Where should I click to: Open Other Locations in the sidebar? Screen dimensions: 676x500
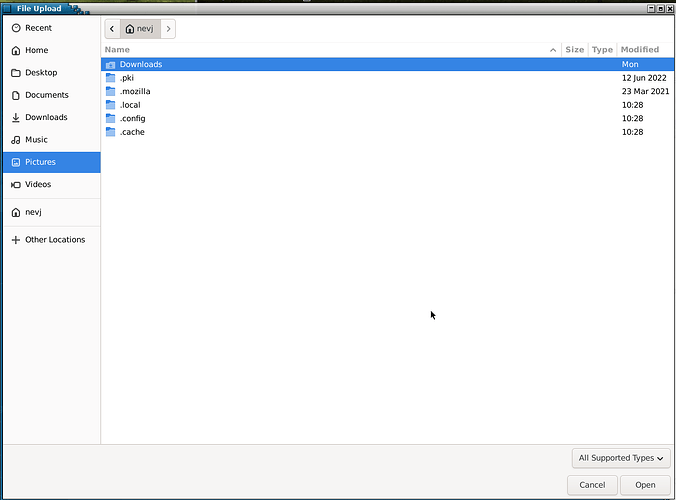click(x=52, y=240)
